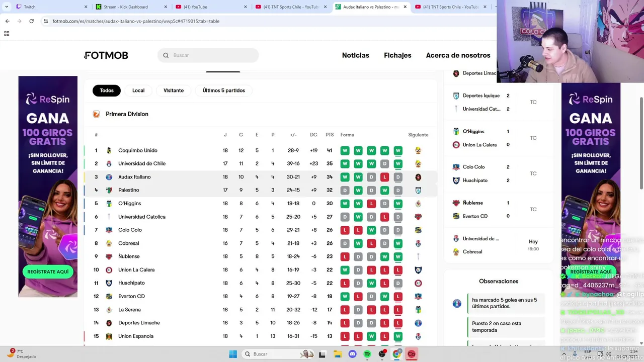Image resolution: width=644 pixels, height=362 pixels.
Task: Click the site info icon in address bar
Action: click(46, 21)
